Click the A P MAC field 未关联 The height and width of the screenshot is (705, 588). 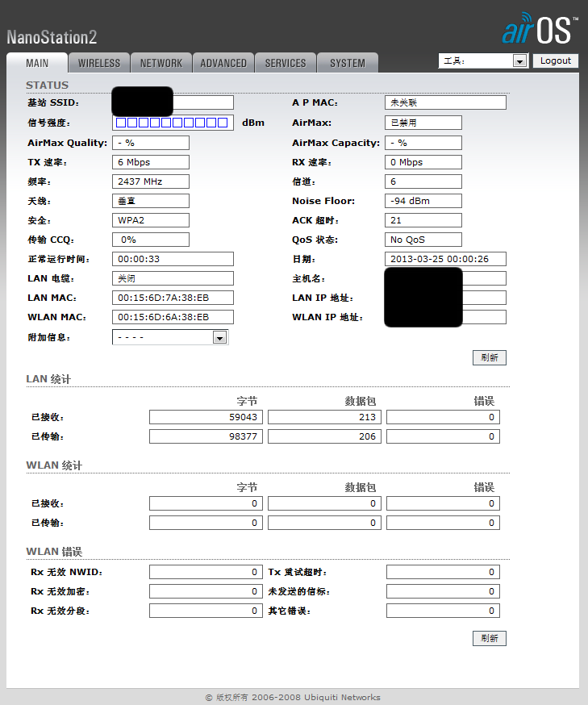click(x=445, y=102)
